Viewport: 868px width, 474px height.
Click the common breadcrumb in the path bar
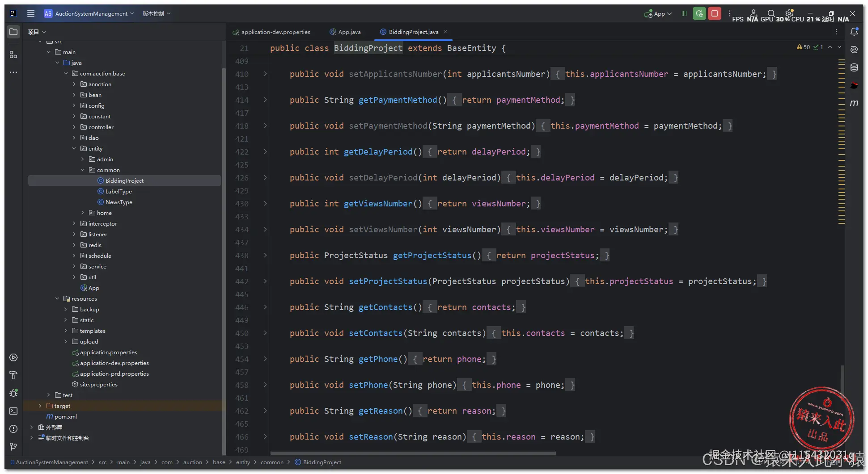pyautogui.click(x=272, y=462)
